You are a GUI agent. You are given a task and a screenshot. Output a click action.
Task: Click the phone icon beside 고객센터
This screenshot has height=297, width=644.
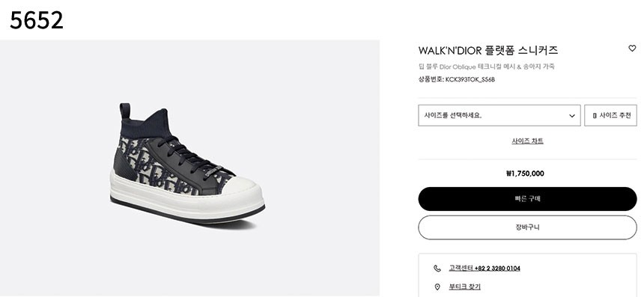[x=437, y=269]
